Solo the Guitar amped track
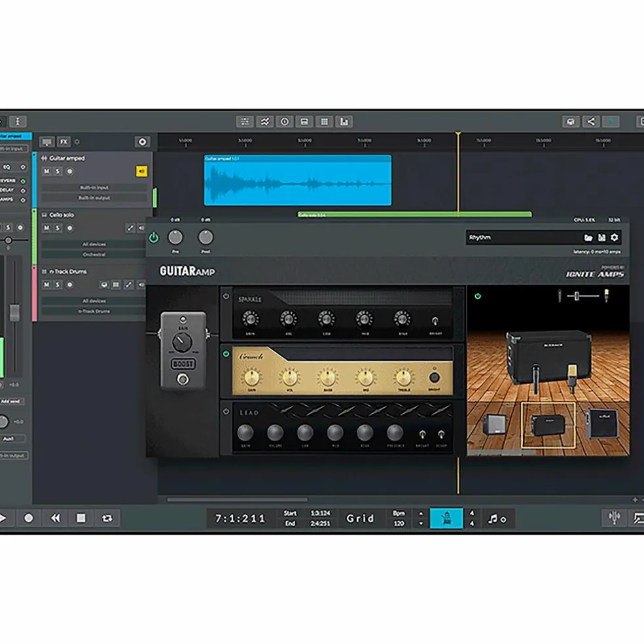Screen dimensions: 644x644 58,171
